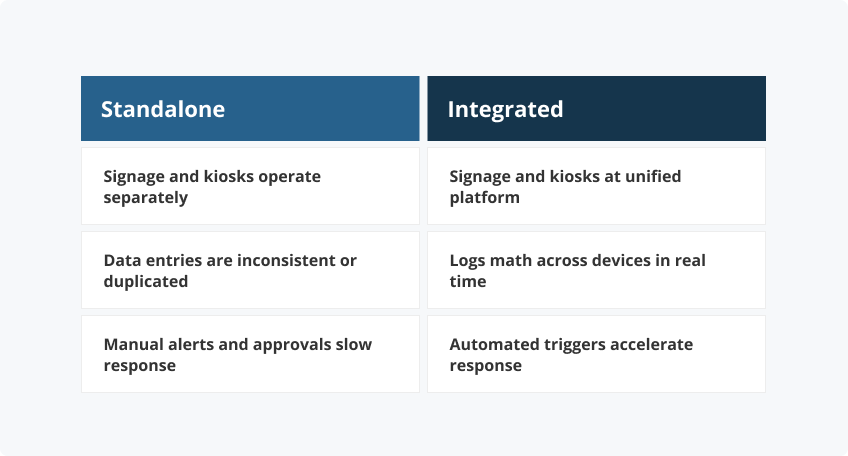Image resolution: width=848 pixels, height=456 pixels.
Task: Click the Standalone column header
Action: click(x=250, y=108)
